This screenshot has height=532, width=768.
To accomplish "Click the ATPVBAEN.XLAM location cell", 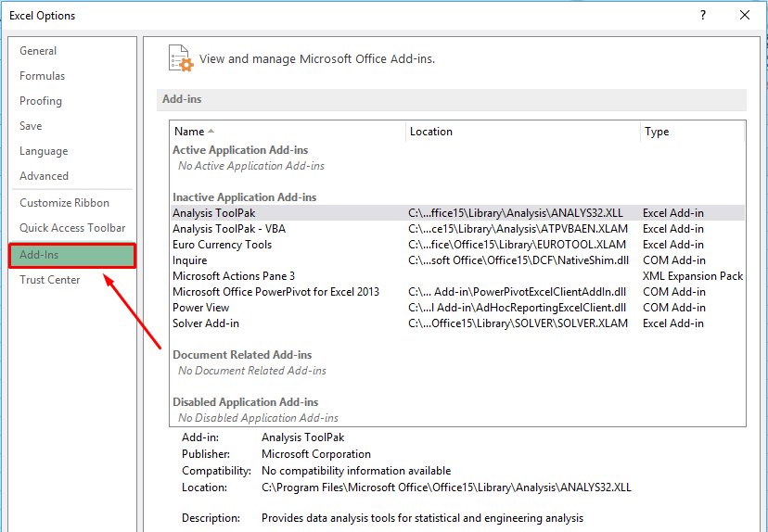I will (x=518, y=229).
